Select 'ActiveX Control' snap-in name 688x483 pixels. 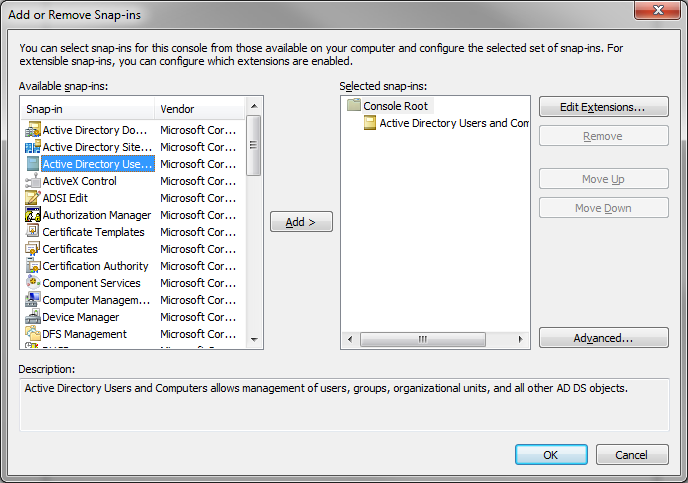coord(79,181)
